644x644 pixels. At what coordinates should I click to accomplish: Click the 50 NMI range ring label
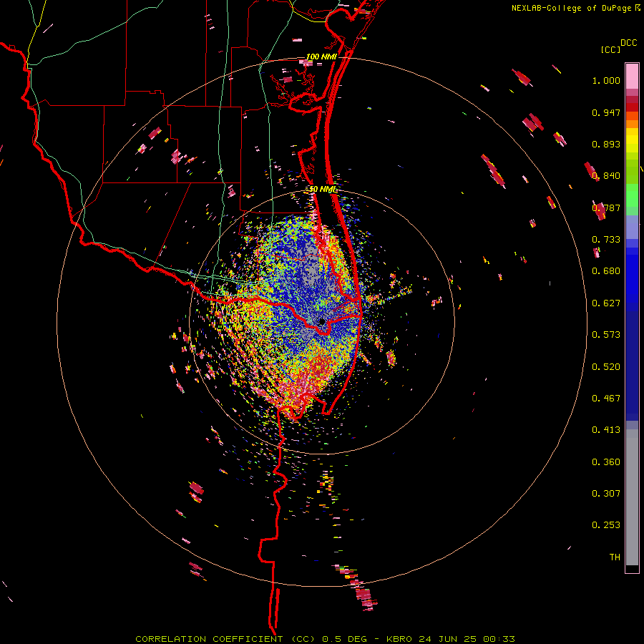pos(323,190)
